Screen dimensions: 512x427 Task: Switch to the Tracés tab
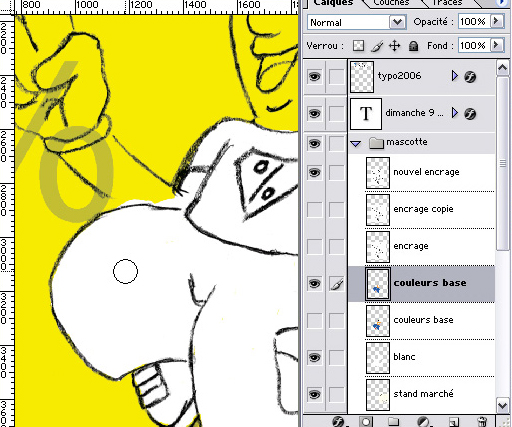point(447,3)
